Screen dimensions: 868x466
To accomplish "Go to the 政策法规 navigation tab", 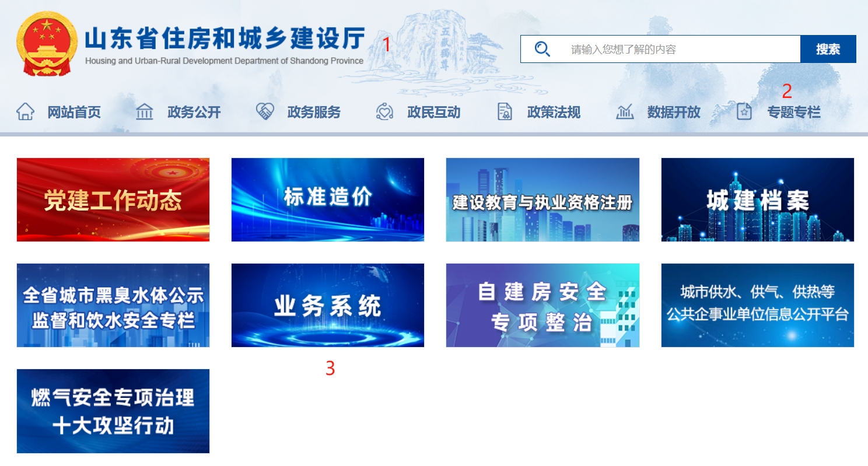I will point(554,112).
